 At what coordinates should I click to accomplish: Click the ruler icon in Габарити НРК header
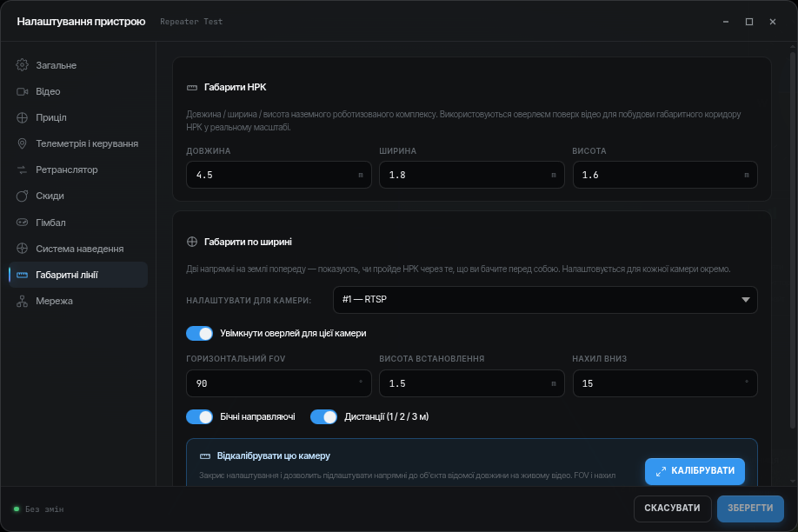click(x=192, y=88)
